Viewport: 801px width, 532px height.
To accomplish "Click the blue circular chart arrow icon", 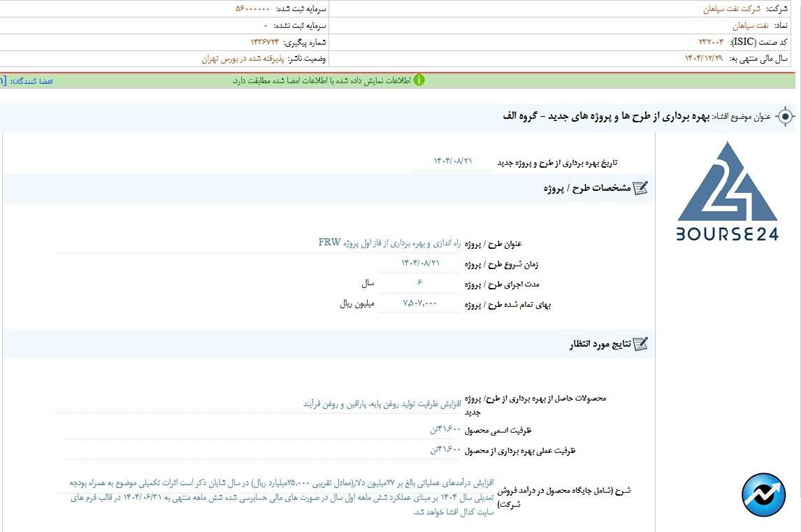I will tap(763, 495).
